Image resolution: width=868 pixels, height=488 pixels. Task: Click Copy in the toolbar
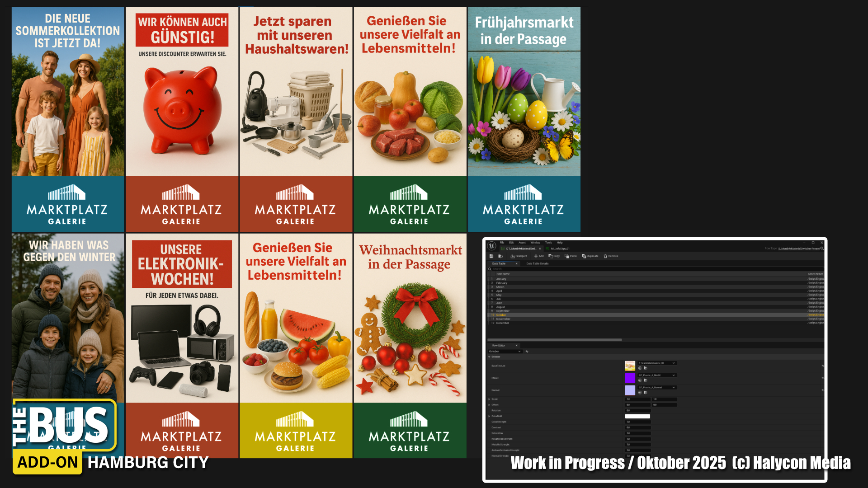coord(554,256)
